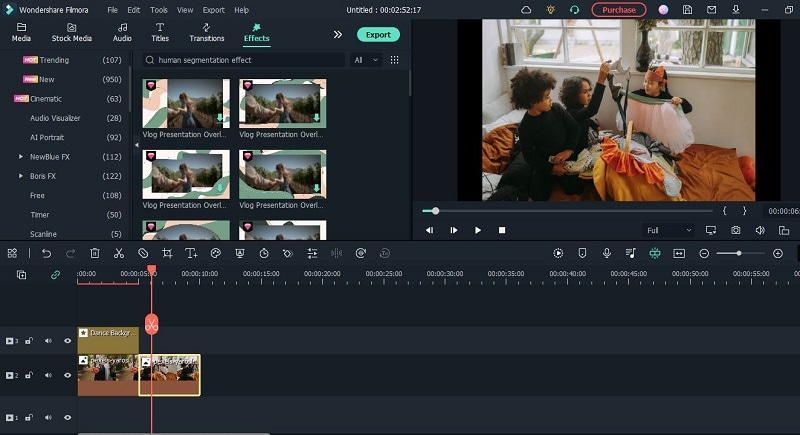Switch to the Stock Media tab
Screen dimensions: 800x435
pyautogui.click(x=71, y=33)
